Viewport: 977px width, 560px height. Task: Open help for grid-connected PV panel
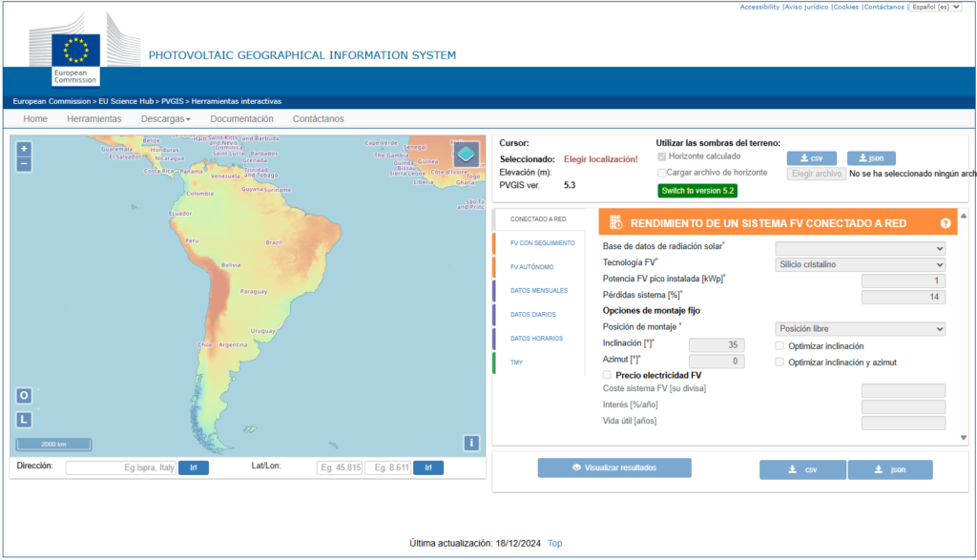946,223
